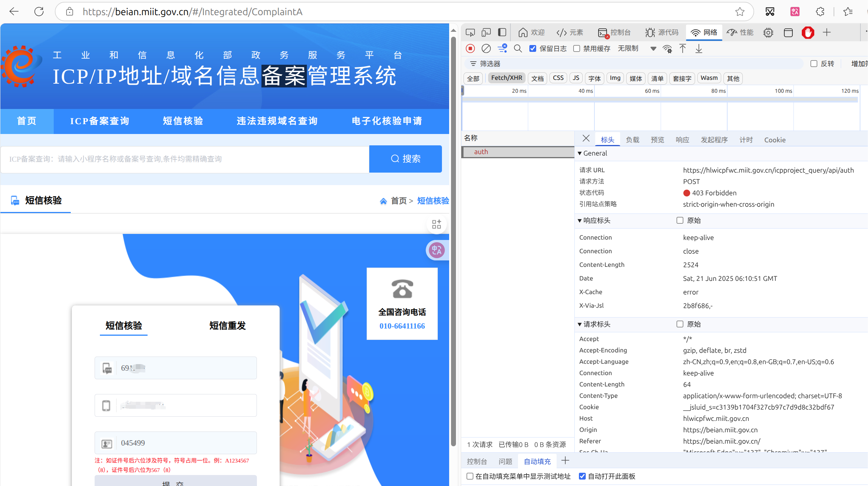This screenshot has height=486, width=868.
Task: Click the page translate floating icon
Action: tap(437, 250)
